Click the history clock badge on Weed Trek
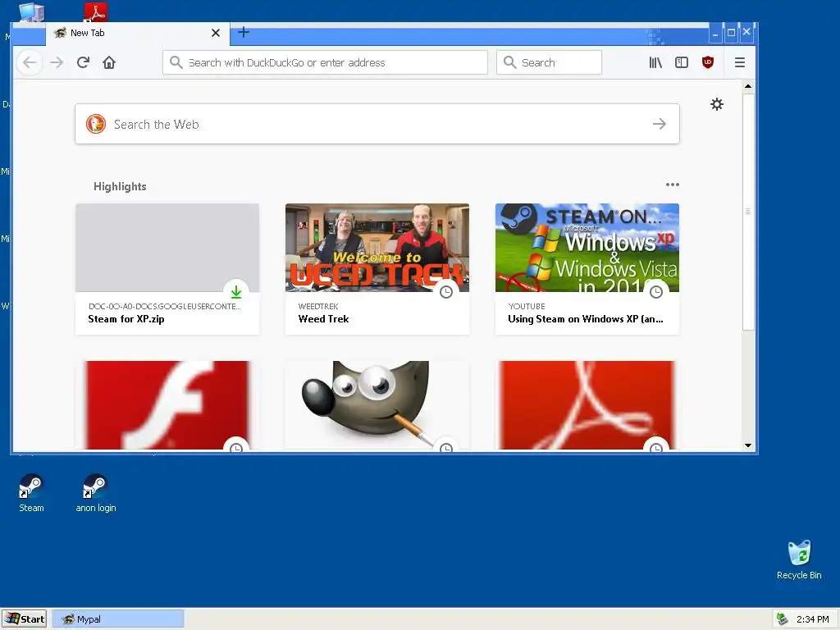Viewport: 840px width, 630px height. pos(446,292)
